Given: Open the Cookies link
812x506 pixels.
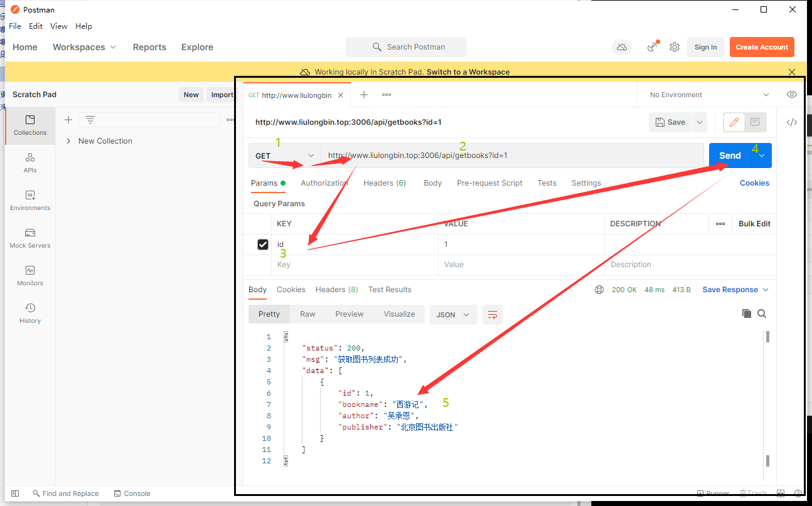Looking at the screenshot, I should [754, 183].
